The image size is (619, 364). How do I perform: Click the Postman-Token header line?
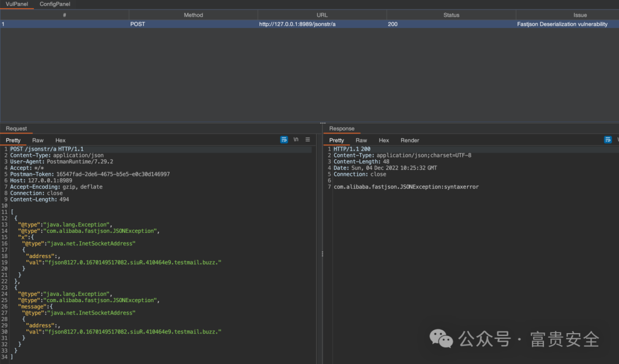90,174
